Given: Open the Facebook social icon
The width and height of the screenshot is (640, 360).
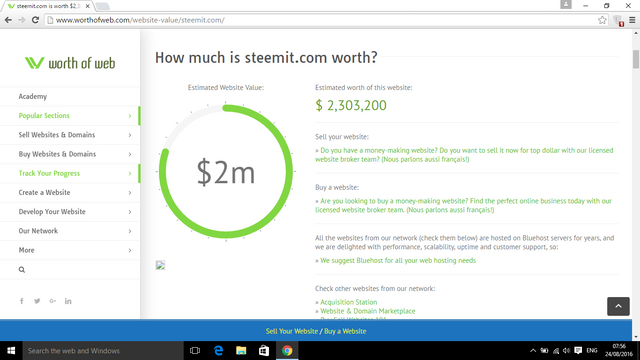Looking at the screenshot, I should pyautogui.click(x=22, y=301).
